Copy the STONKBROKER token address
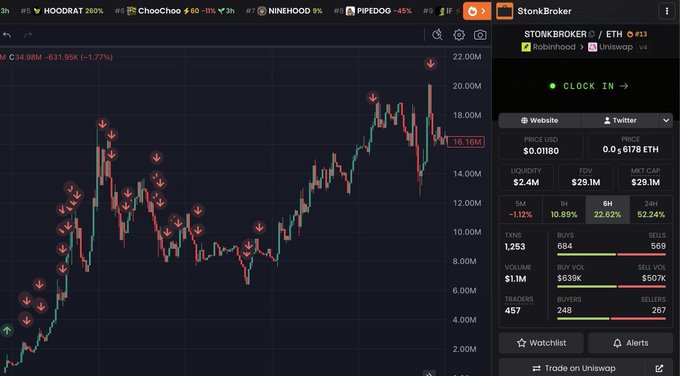This screenshot has width=680, height=376. pyautogui.click(x=591, y=34)
